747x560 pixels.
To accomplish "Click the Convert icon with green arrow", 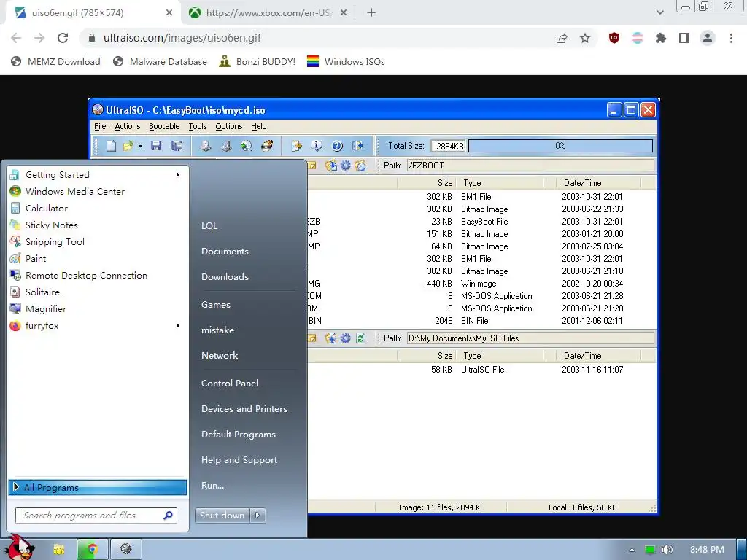I will click(x=247, y=146).
